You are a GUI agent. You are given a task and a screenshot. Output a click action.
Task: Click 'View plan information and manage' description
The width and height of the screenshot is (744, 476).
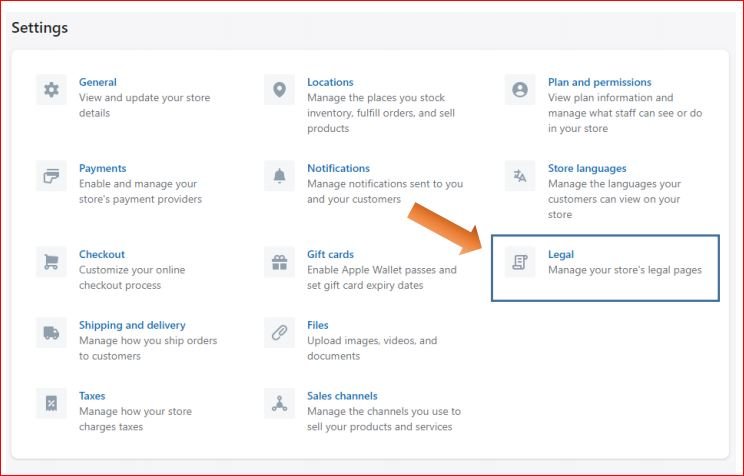625,113
